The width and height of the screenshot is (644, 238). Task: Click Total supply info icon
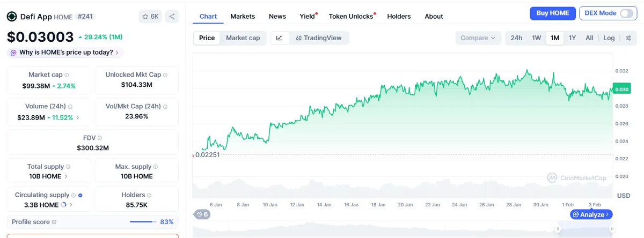pyautogui.click(x=69, y=167)
